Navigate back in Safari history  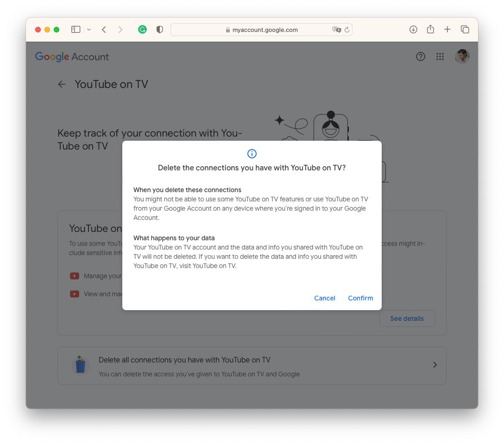104,30
